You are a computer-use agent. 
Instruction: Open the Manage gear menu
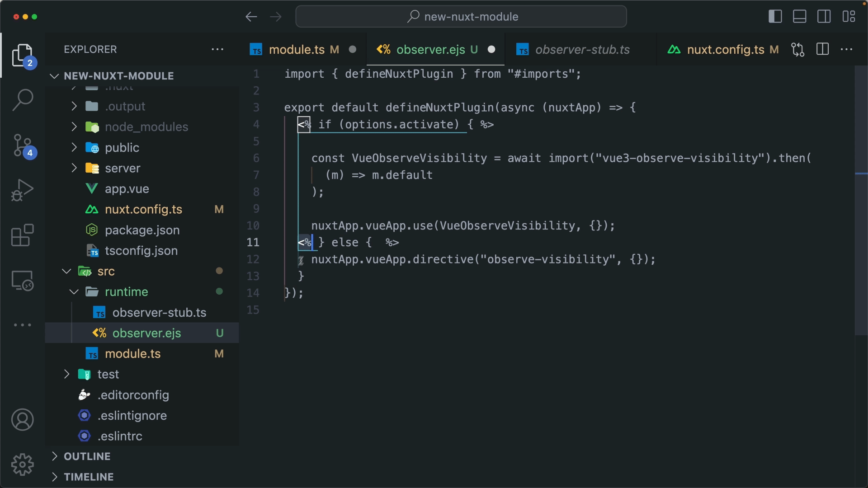[23, 465]
